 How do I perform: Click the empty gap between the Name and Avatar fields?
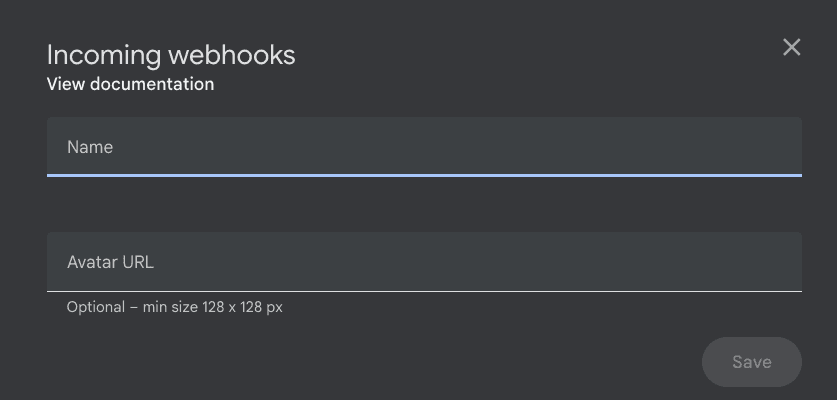pyautogui.click(x=424, y=205)
